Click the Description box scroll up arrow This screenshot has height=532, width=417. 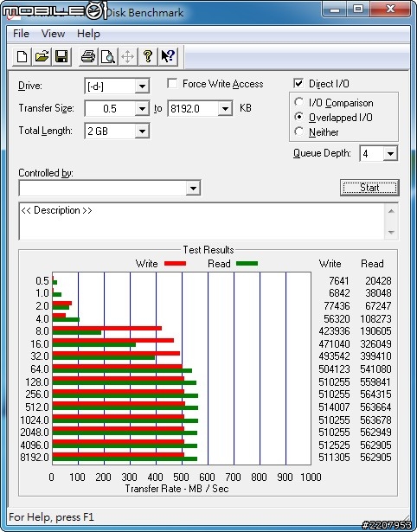tap(391, 211)
